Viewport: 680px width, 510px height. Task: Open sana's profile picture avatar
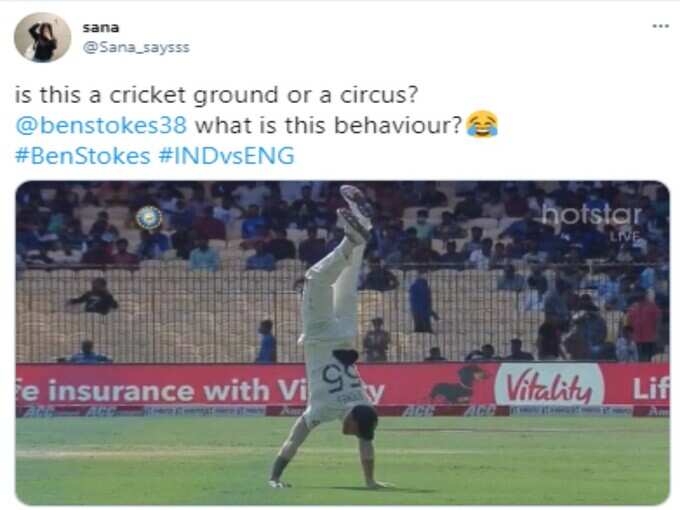(42, 37)
